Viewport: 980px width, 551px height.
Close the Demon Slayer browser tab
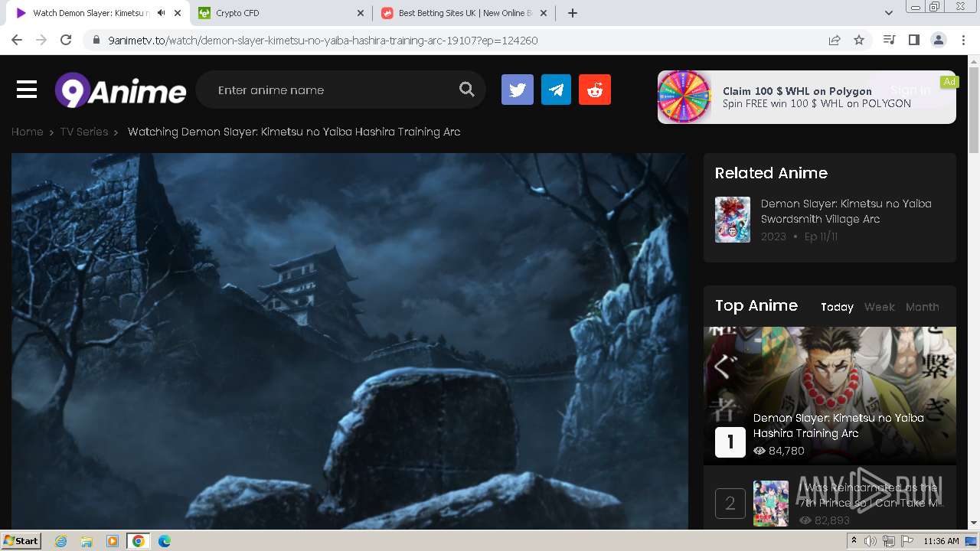[178, 13]
